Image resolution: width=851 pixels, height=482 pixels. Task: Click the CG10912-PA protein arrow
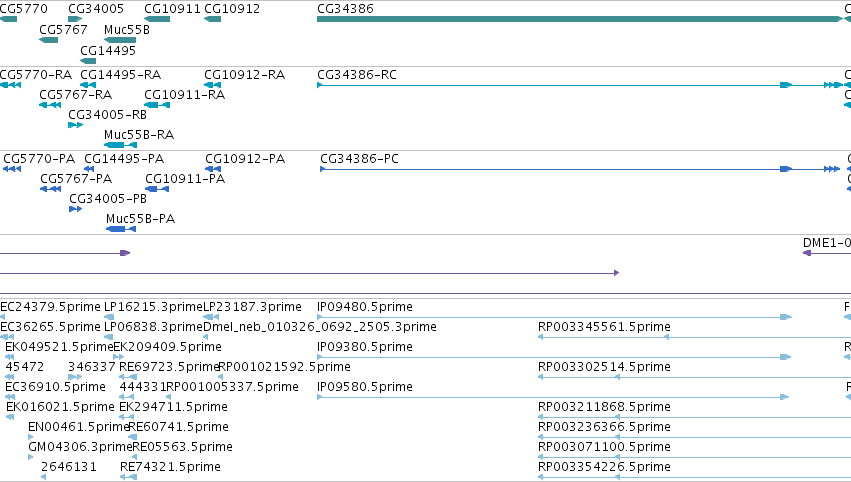[213, 169]
